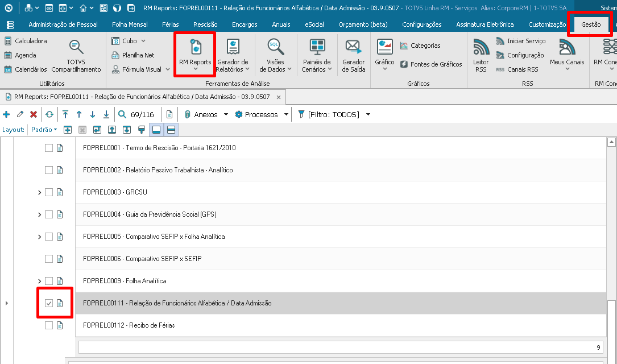Switch to the Gestão ribbon tab
This screenshot has height=364, width=617.
click(x=591, y=24)
